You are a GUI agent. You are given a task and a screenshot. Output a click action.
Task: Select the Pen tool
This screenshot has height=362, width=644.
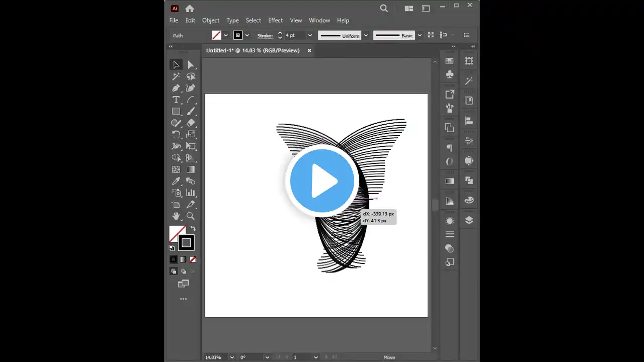click(x=176, y=88)
